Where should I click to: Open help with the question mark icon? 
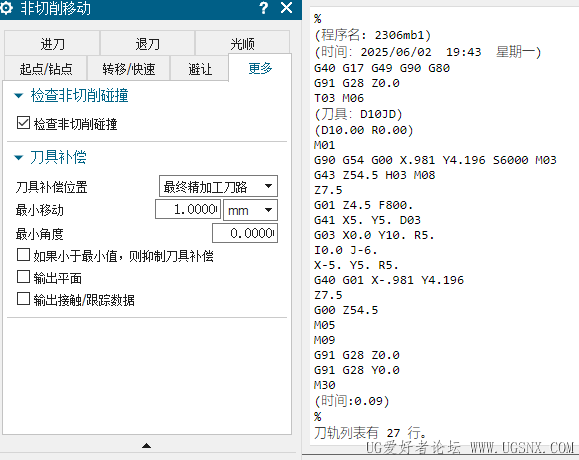(263, 8)
